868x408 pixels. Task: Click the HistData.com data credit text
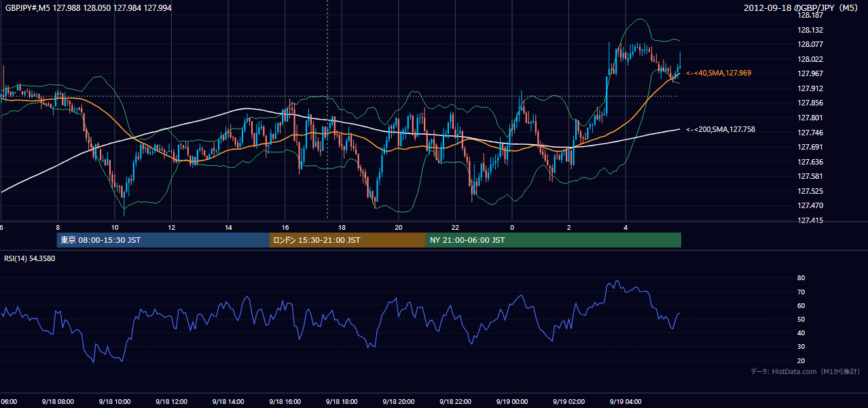coord(806,371)
